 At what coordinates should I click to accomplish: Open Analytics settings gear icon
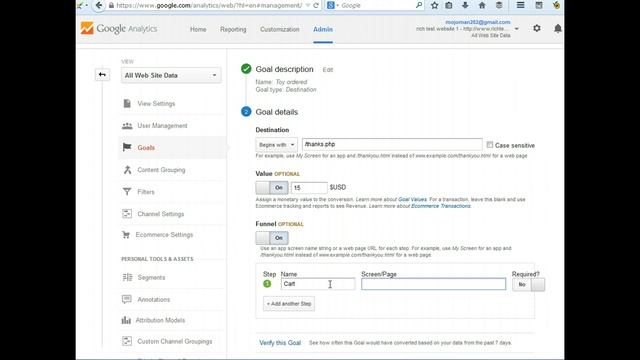tap(537, 28)
